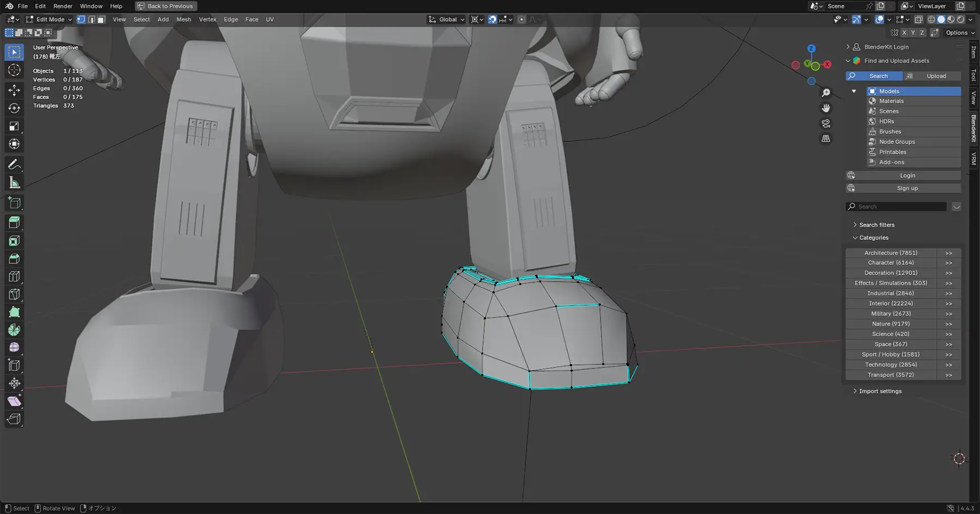The height and width of the screenshot is (514, 980).
Task: Select the Scale tool
Action: 14,126
